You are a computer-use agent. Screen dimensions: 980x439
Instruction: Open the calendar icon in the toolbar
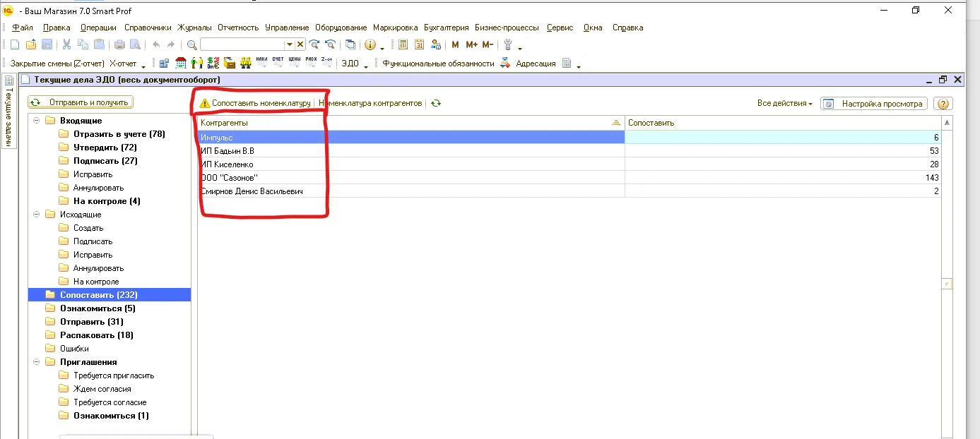[x=419, y=44]
